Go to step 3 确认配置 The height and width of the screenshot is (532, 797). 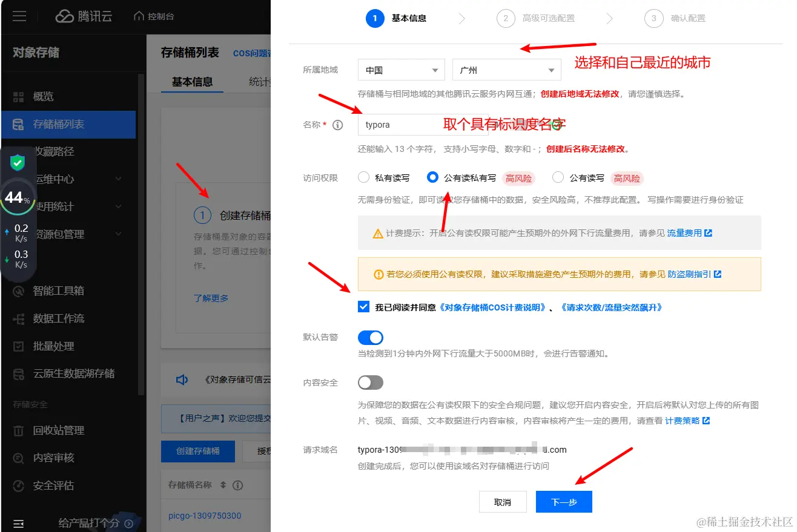click(x=675, y=18)
